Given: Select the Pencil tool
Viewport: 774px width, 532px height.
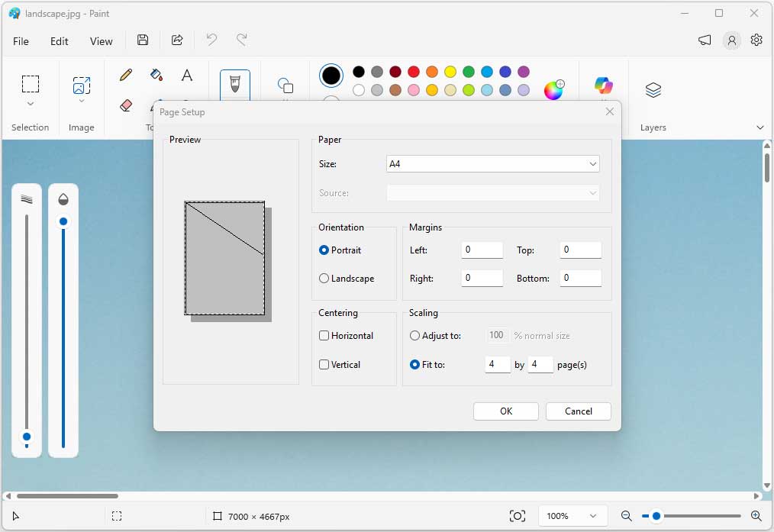Looking at the screenshot, I should [126, 75].
